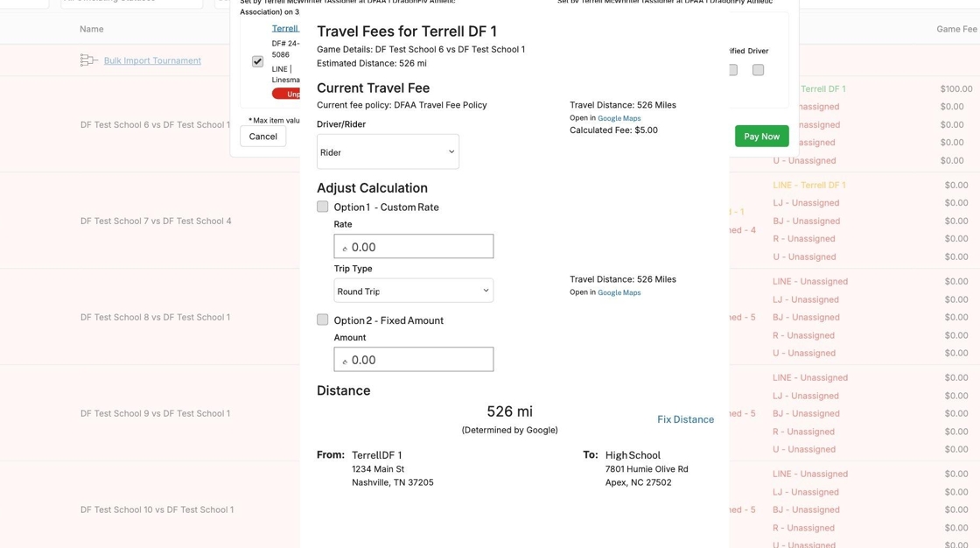The width and height of the screenshot is (980, 548).
Task: Click the Fix Distance link
Action: click(x=685, y=419)
